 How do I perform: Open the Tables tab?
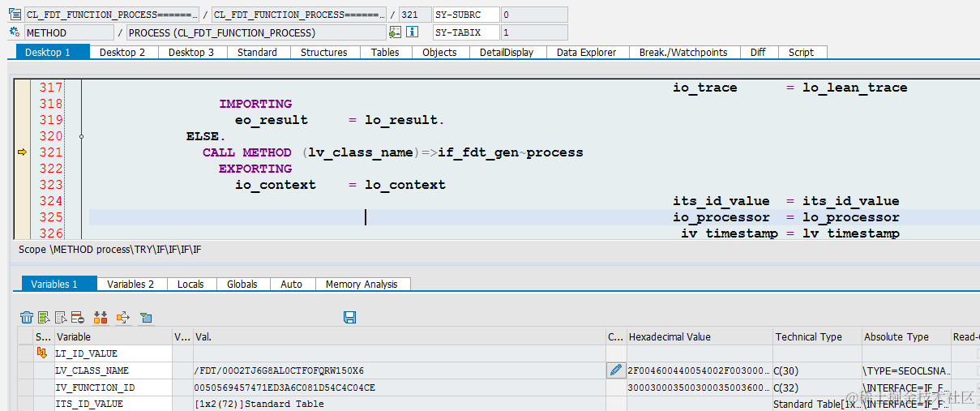(x=385, y=52)
